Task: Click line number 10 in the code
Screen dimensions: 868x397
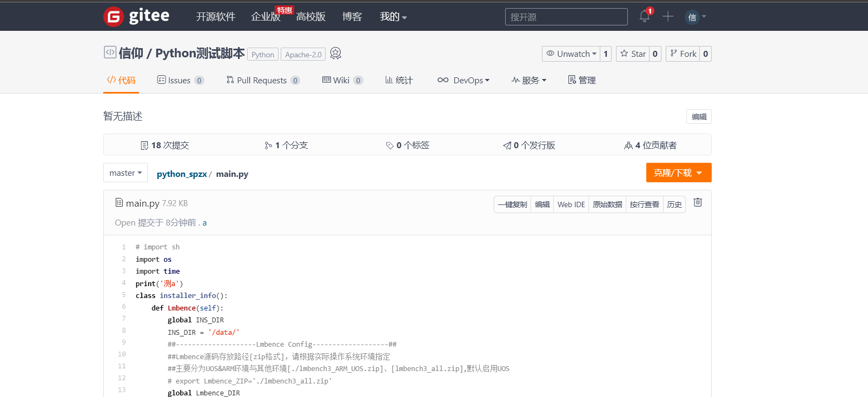Action: pyautogui.click(x=122, y=354)
